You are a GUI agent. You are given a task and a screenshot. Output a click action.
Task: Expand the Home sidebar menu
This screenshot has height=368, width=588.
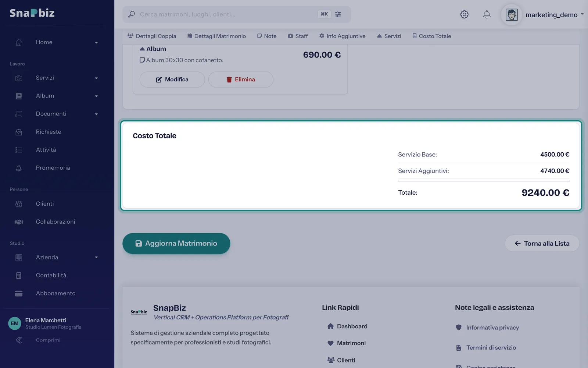pos(96,42)
